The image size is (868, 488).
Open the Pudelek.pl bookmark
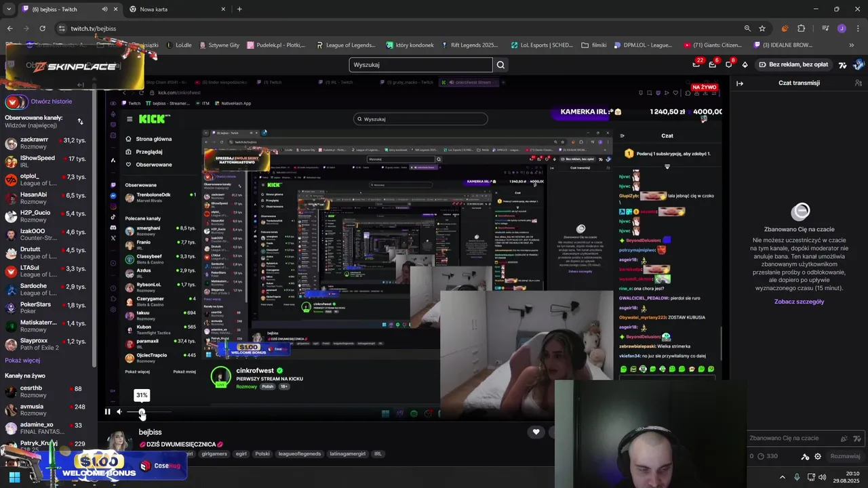point(275,45)
